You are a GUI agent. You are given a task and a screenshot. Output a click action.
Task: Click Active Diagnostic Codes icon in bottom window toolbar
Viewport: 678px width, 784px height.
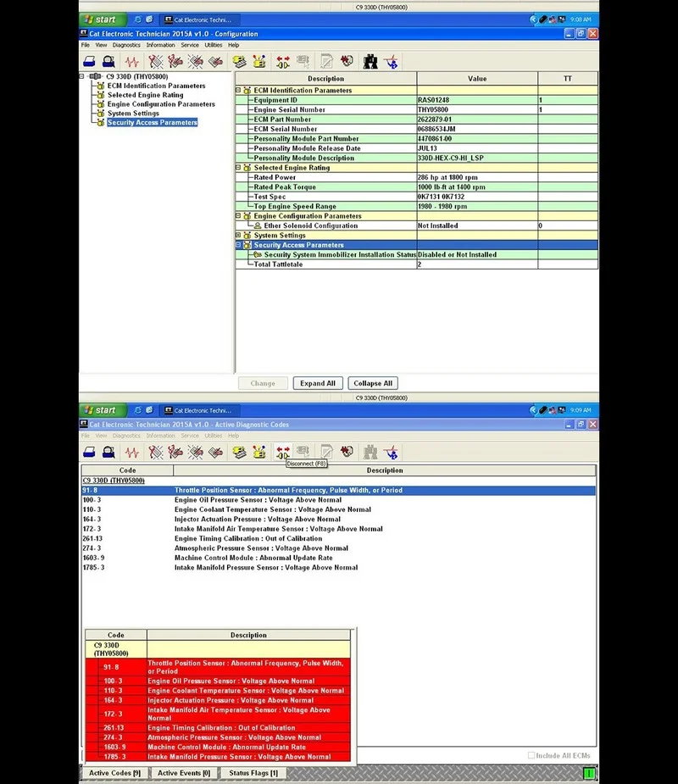[155, 452]
